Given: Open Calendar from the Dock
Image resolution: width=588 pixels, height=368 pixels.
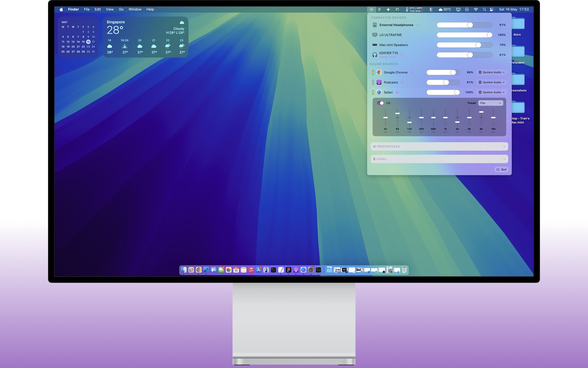Looking at the screenshot, I should pos(236,270).
